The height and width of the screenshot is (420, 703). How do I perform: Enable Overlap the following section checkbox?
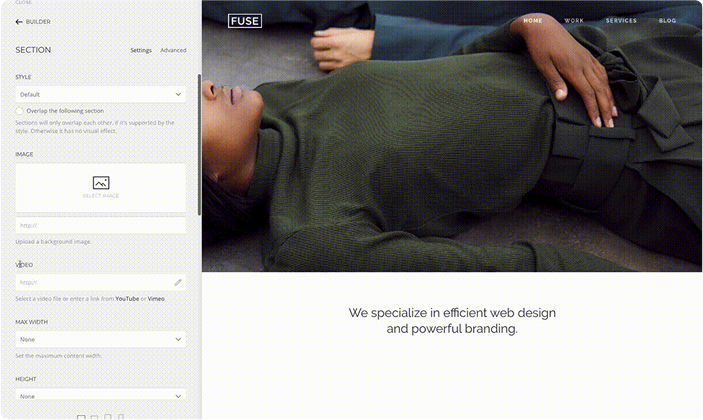pos(19,111)
